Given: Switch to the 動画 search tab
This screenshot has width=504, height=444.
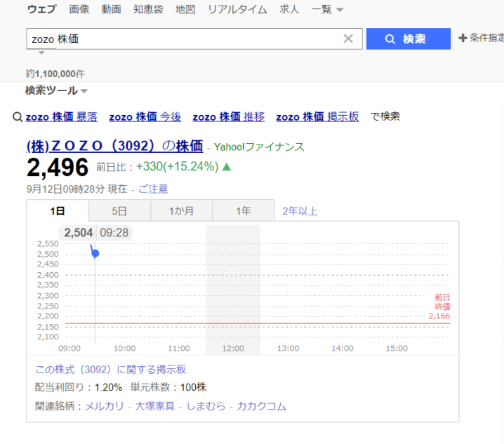Looking at the screenshot, I should coord(111,10).
